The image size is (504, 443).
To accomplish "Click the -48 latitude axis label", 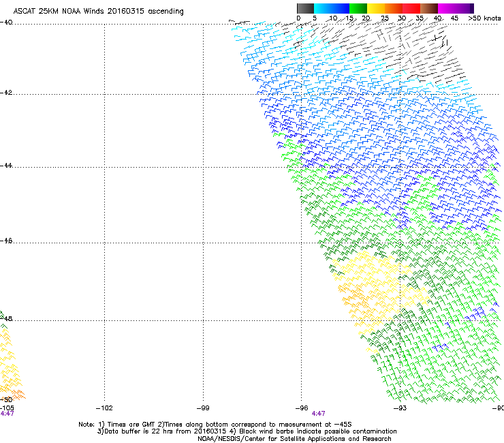I will 6,318.
